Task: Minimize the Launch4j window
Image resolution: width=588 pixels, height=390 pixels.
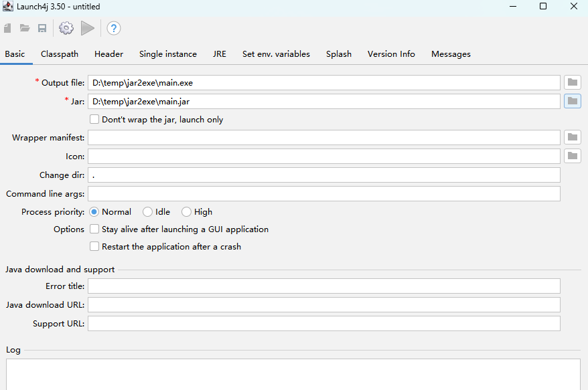Action: point(513,7)
